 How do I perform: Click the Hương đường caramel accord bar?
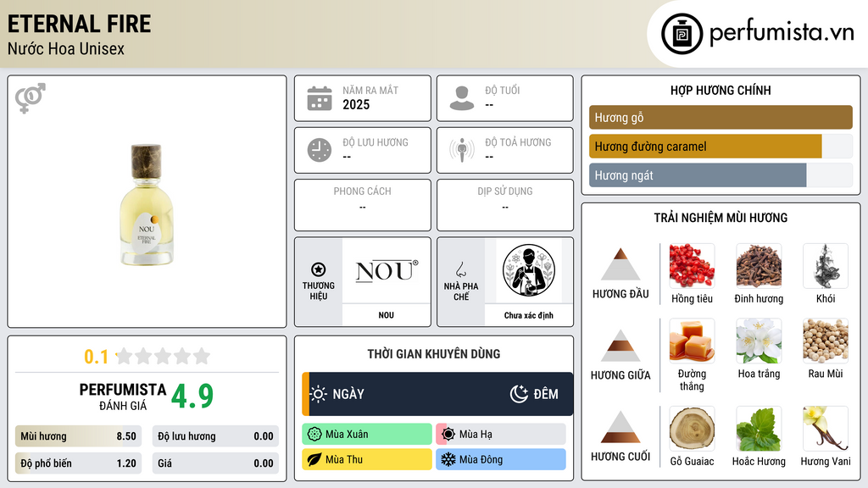tap(721, 147)
